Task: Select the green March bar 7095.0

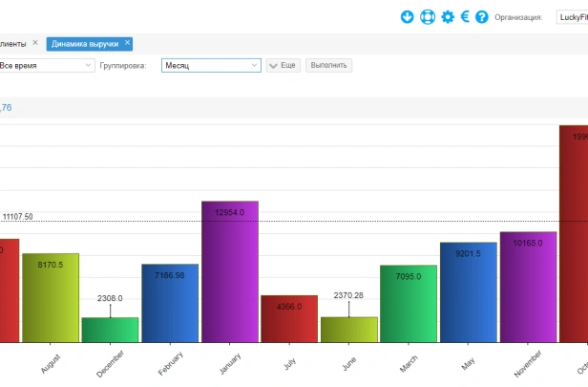Action: click(x=409, y=304)
